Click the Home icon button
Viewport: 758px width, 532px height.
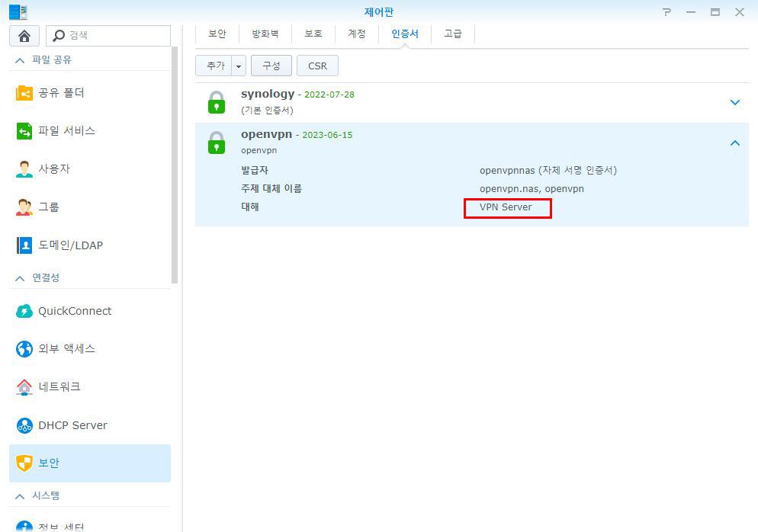[24, 36]
